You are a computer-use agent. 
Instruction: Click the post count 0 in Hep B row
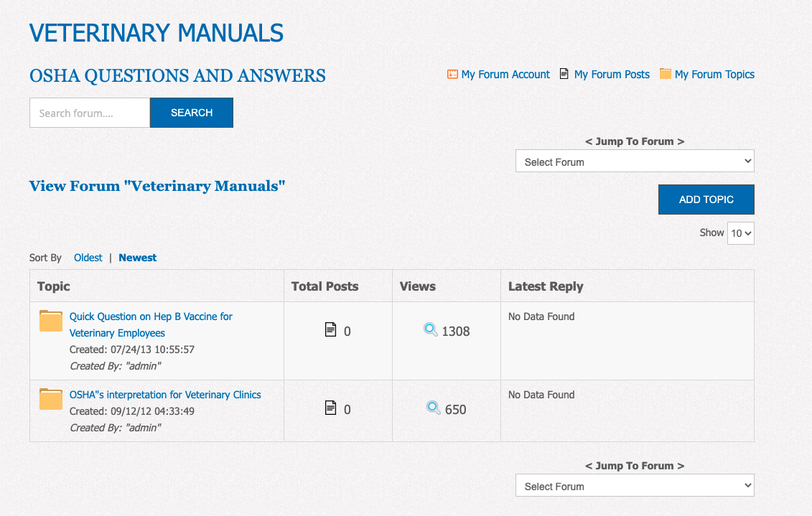(x=347, y=332)
